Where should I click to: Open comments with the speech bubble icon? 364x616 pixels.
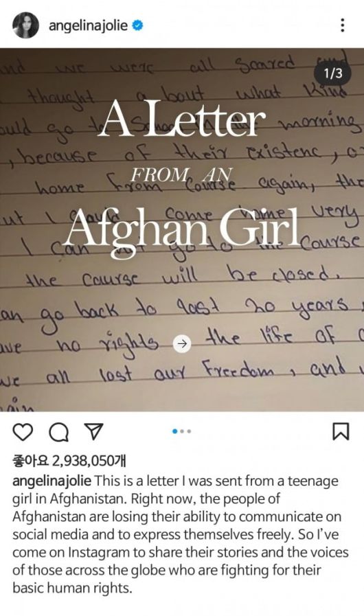tap(58, 432)
